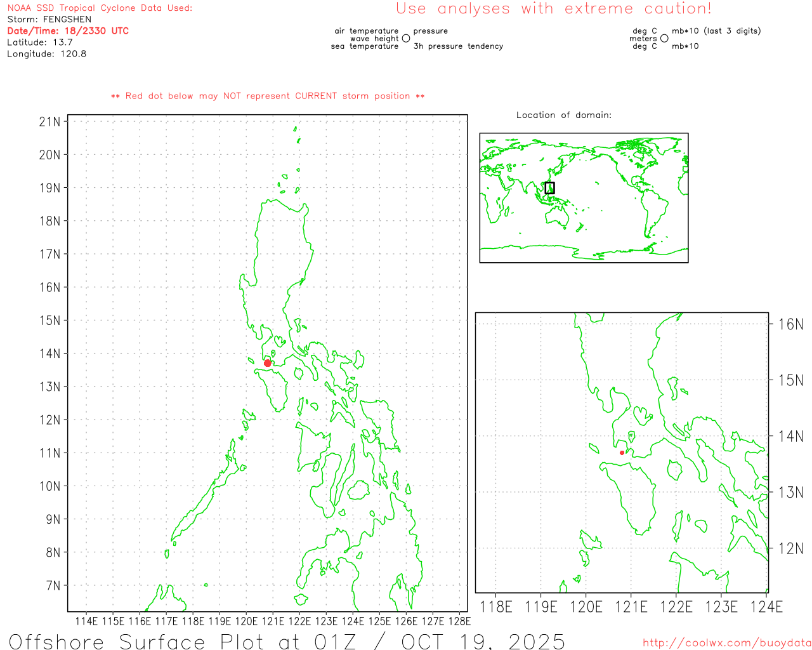The height and width of the screenshot is (650, 812).
Task: Click the 'Offshore Surface Plot at 01Z' title
Action: point(183,641)
